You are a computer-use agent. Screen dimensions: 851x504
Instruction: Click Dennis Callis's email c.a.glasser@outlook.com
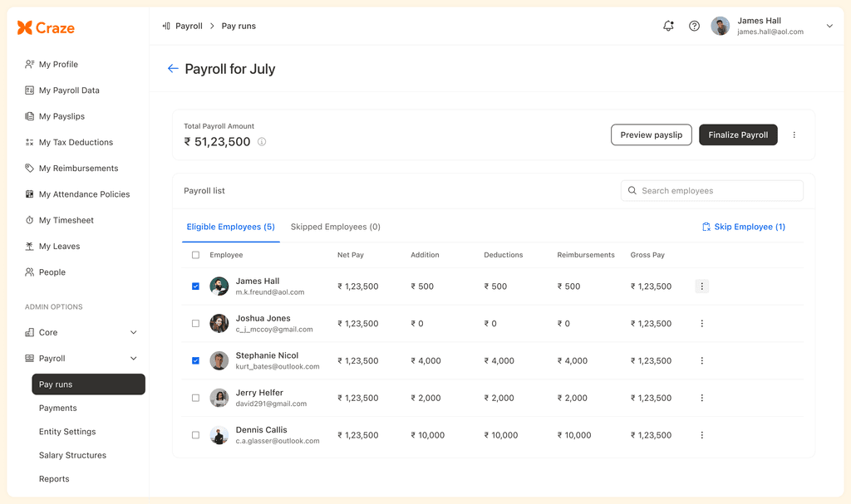[278, 441]
